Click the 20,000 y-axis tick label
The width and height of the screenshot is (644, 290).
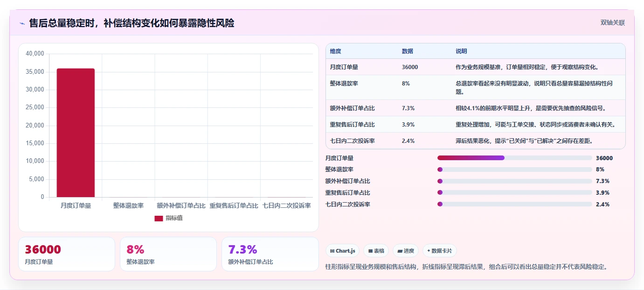[x=35, y=126]
